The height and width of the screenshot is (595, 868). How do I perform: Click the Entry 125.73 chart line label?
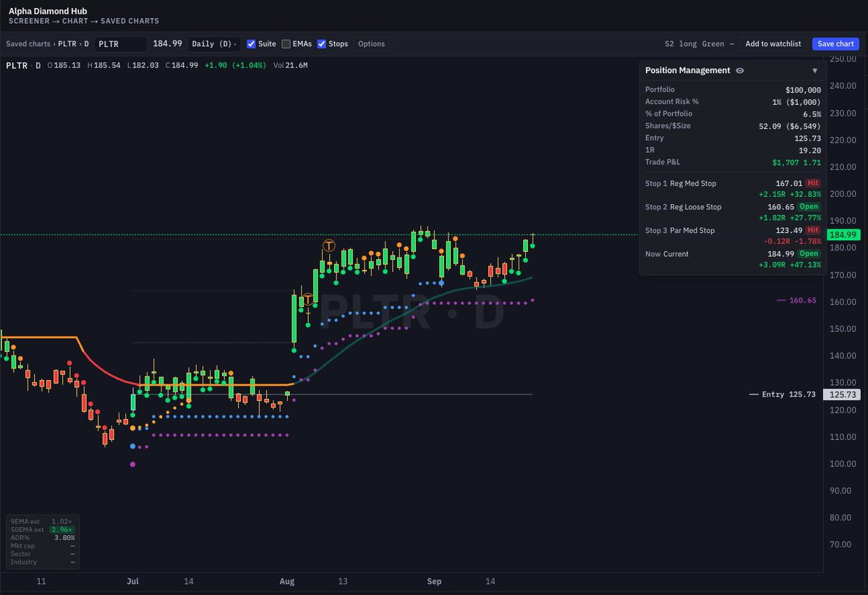[783, 394]
